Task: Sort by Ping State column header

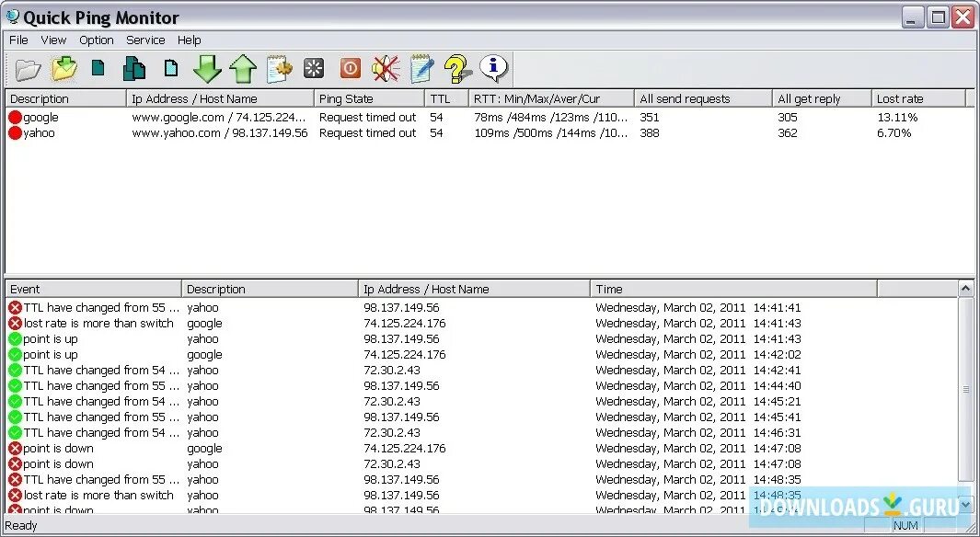Action: [x=369, y=98]
